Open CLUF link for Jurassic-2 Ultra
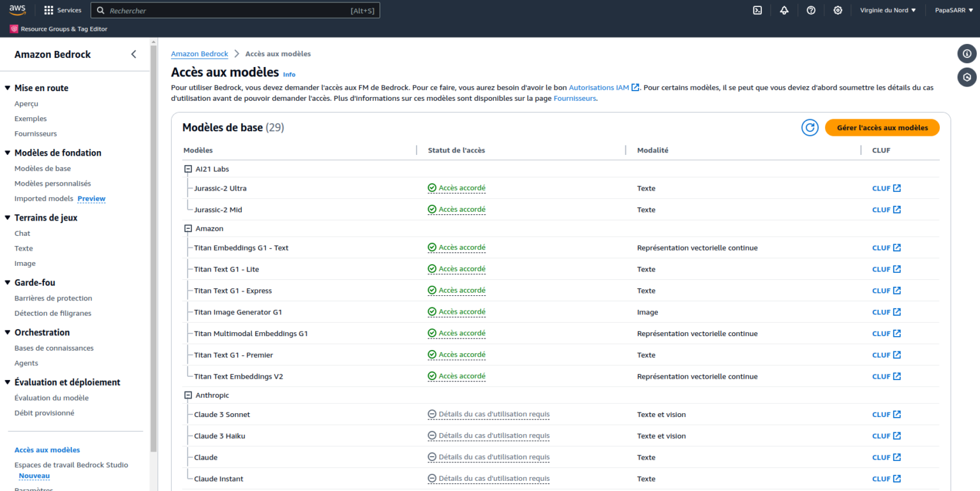 pos(886,188)
